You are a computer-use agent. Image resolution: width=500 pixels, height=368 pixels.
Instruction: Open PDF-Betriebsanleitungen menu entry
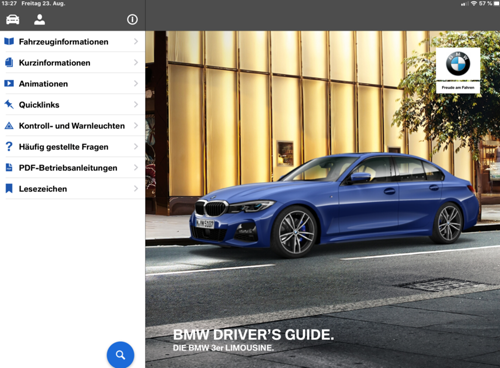72,167
